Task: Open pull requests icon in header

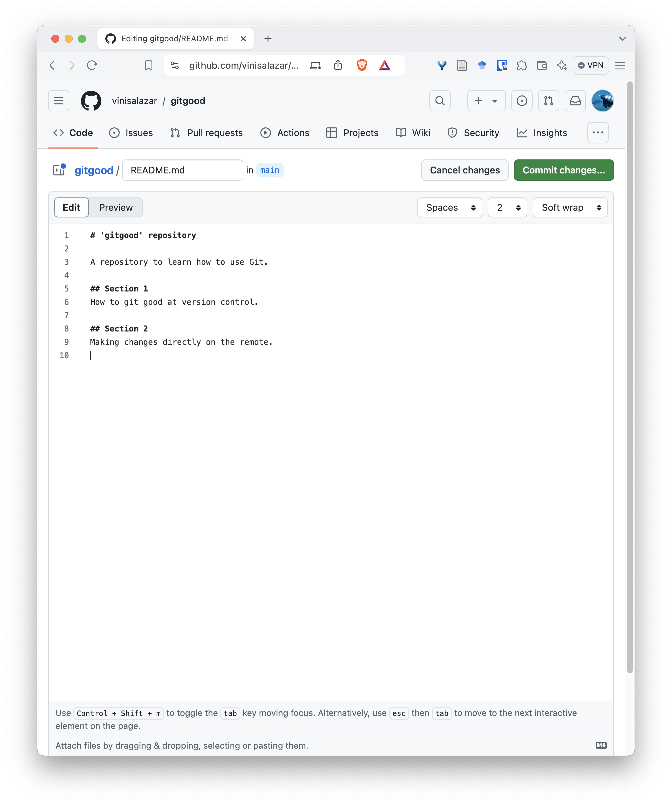Action: tap(548, 101)
